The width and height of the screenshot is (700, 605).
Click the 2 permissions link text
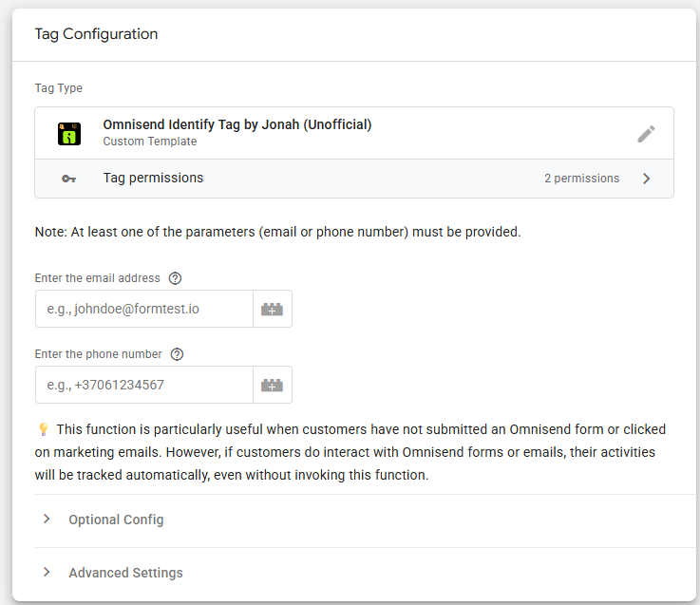pyautogui.click(x=581, y=179)
